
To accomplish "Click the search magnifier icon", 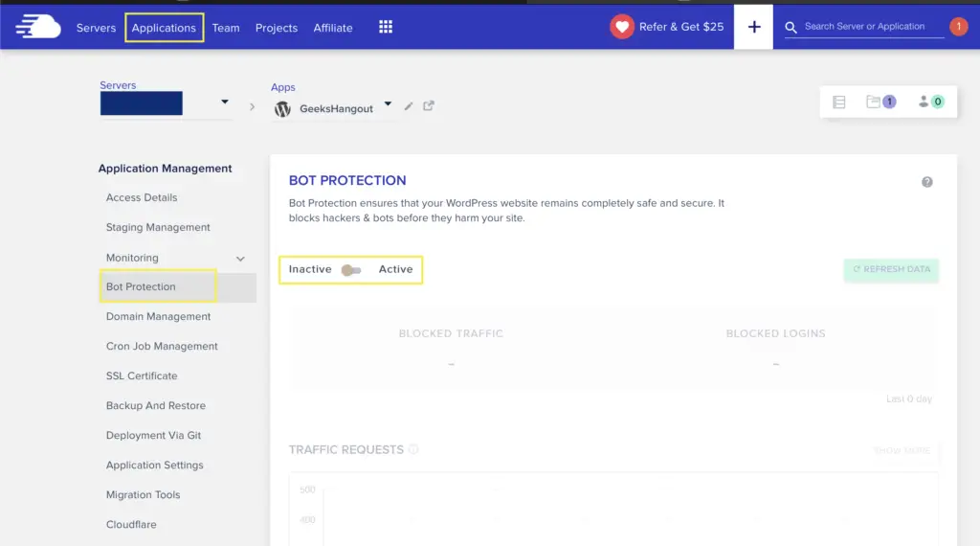I will tap(791, 28).
